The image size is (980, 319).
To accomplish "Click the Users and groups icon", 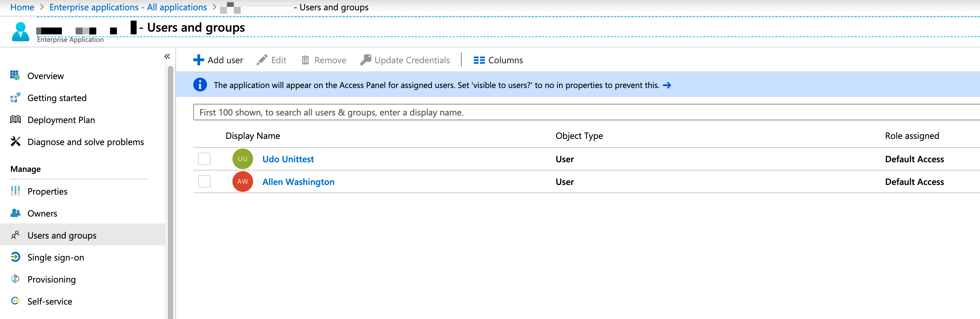I will click(15, 235).
